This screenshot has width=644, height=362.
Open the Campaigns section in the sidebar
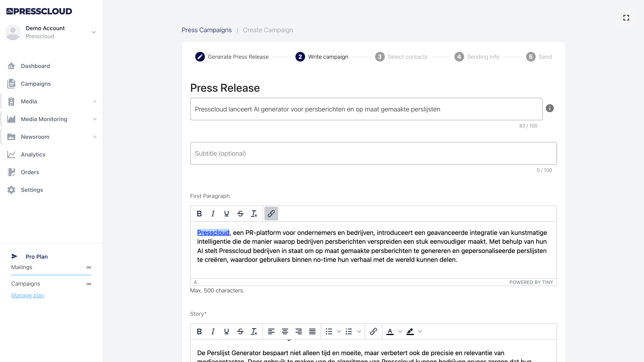click(35, 84)
